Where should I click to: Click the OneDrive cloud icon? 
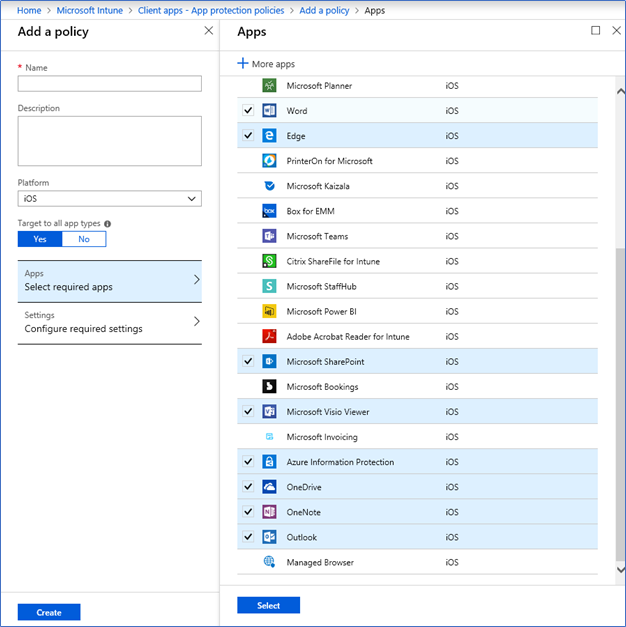pos(269,487)
